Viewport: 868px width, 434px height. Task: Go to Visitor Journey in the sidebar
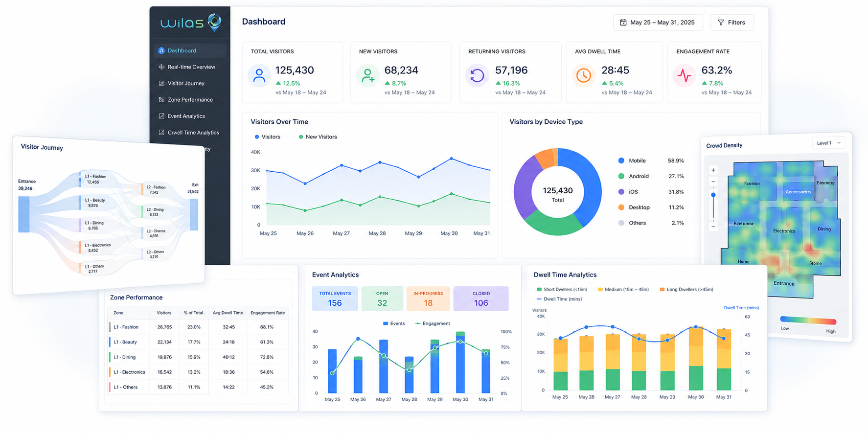[190, 83]
